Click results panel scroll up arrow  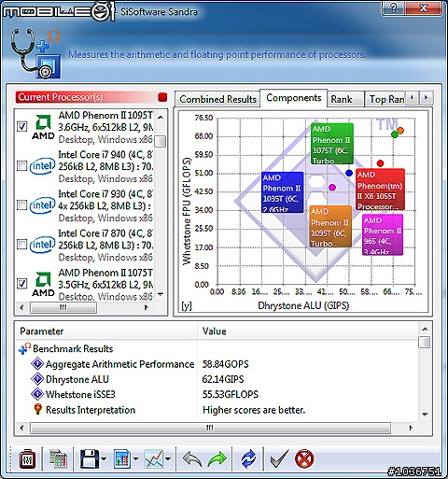(425, 330)
